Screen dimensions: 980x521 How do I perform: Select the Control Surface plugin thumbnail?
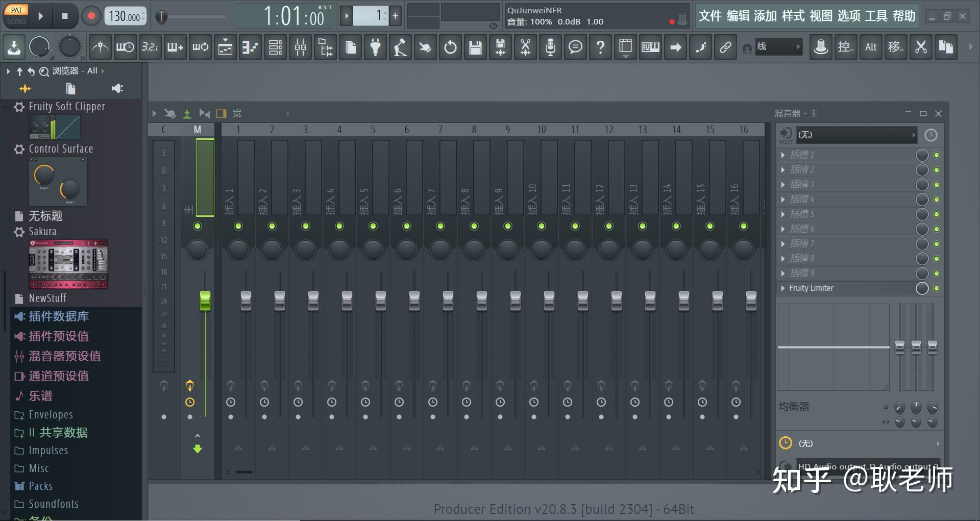point(58,182)
